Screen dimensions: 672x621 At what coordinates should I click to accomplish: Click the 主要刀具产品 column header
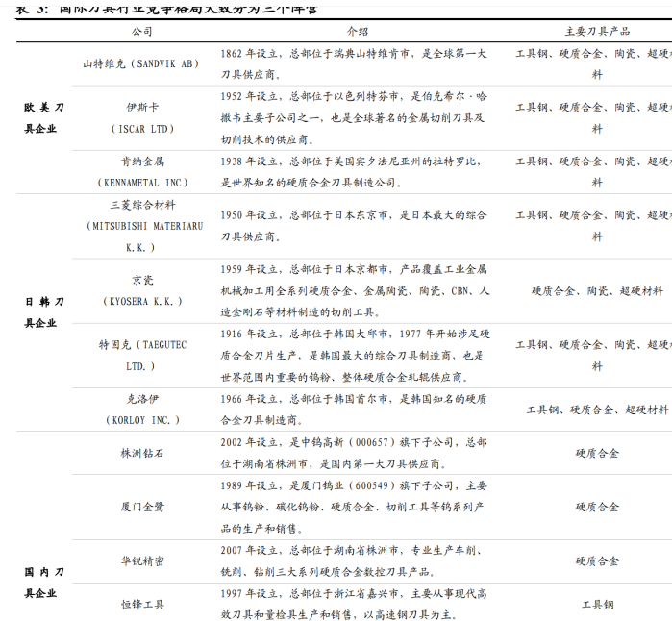click(x=597, y=32)
